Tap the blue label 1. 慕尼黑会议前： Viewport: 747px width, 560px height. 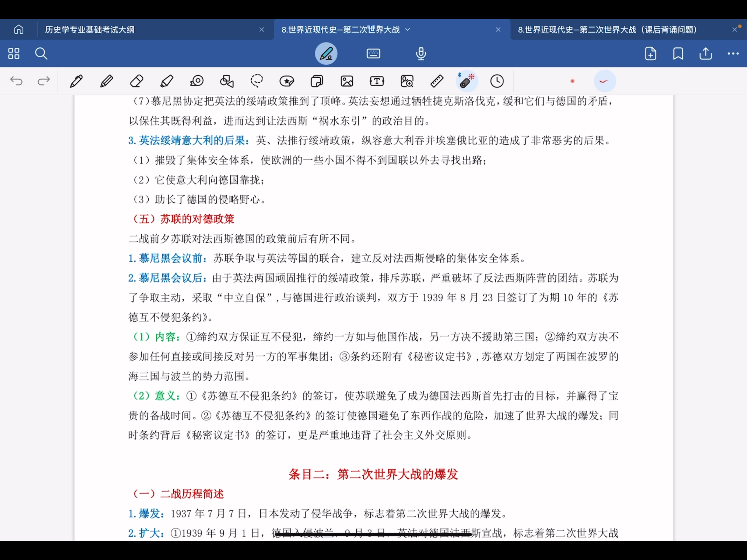click(168, 258)
